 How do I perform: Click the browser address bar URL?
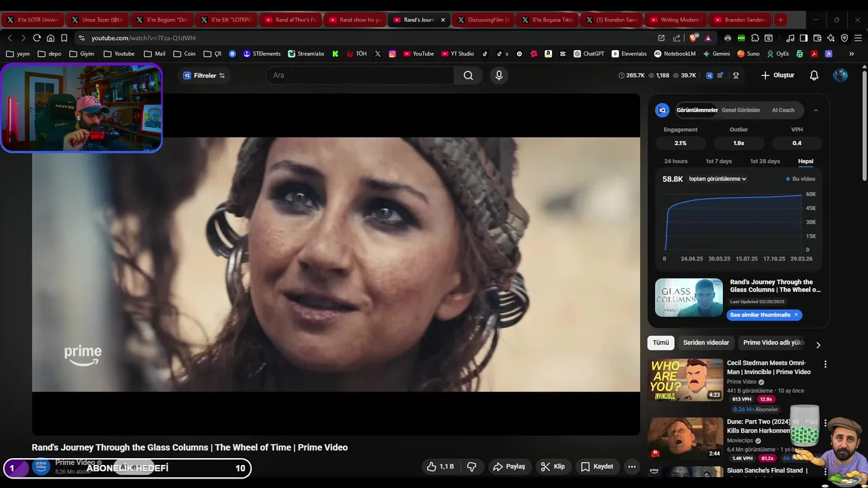[x=143, y=38]
